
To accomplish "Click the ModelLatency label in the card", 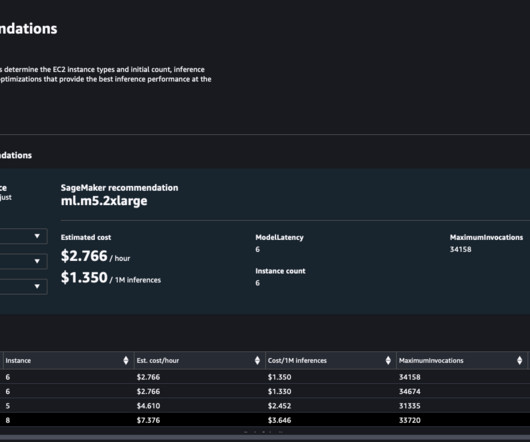I will coord(280,237).
